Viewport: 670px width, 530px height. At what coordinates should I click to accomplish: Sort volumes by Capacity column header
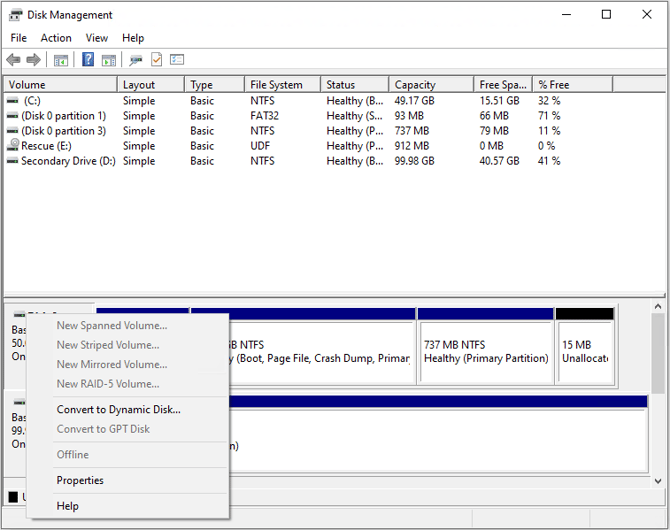[x=431, y=85]
